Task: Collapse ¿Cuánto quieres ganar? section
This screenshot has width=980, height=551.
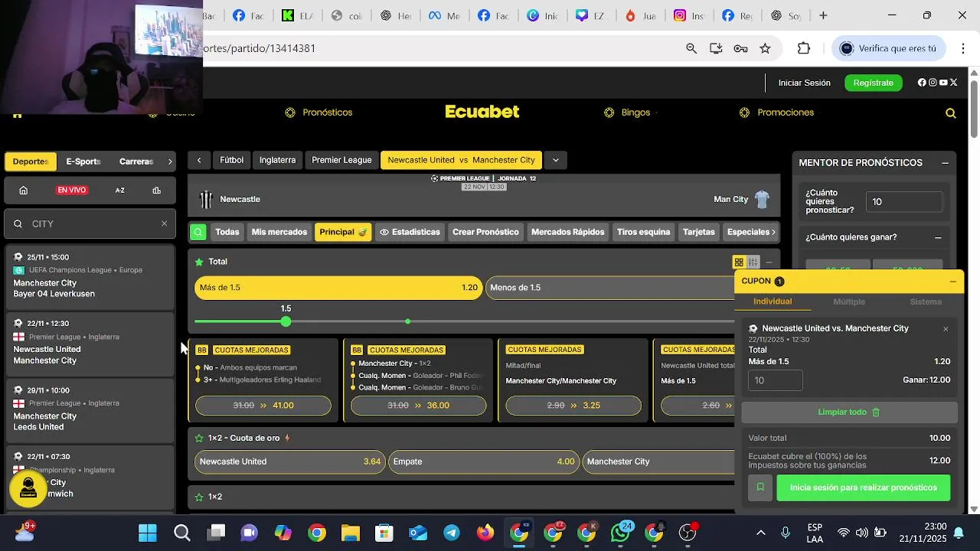Action: pyautogui.click(x=938, y=238)
